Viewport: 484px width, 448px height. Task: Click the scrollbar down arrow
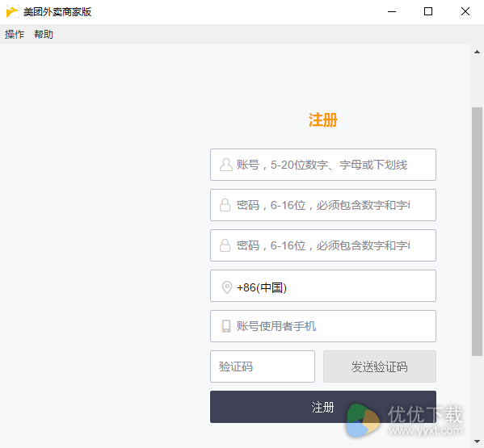(477, 442)
